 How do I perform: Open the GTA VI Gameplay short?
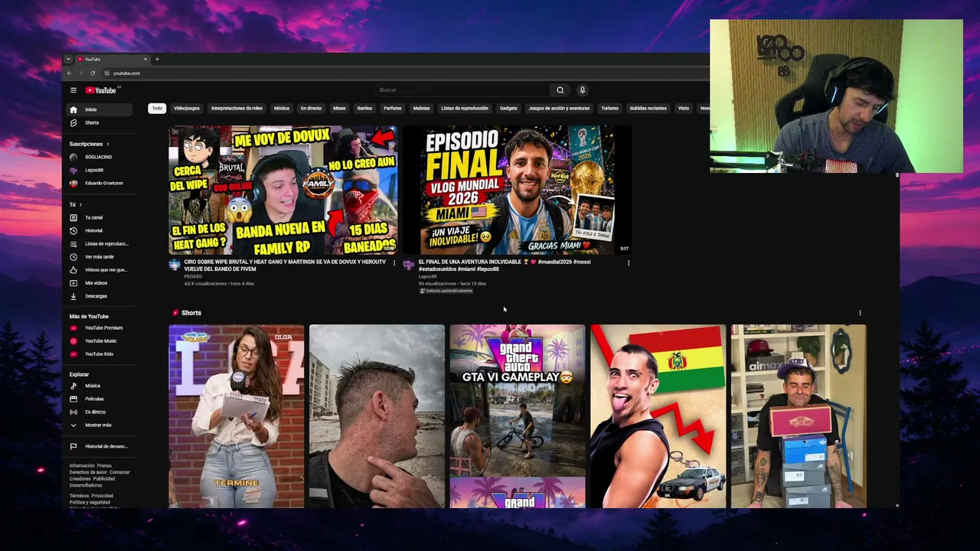point(518,416)
